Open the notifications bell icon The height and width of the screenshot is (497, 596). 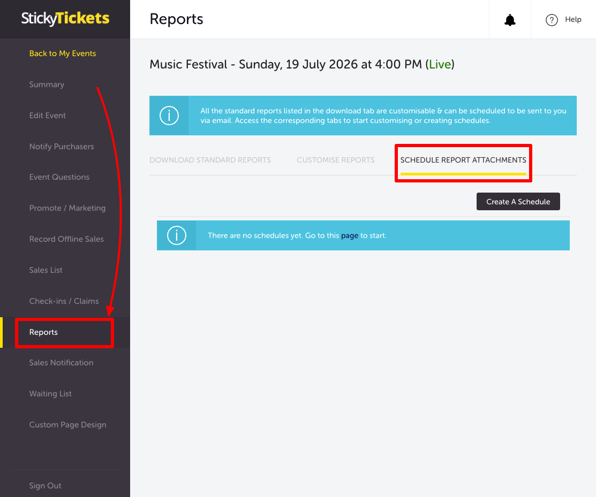[x=510, y=20]
